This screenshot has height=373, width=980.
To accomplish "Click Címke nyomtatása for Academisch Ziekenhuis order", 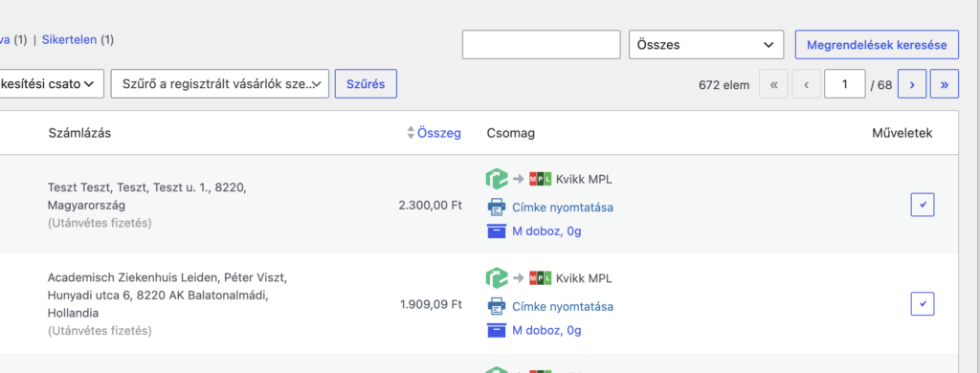I will [563, 307].
